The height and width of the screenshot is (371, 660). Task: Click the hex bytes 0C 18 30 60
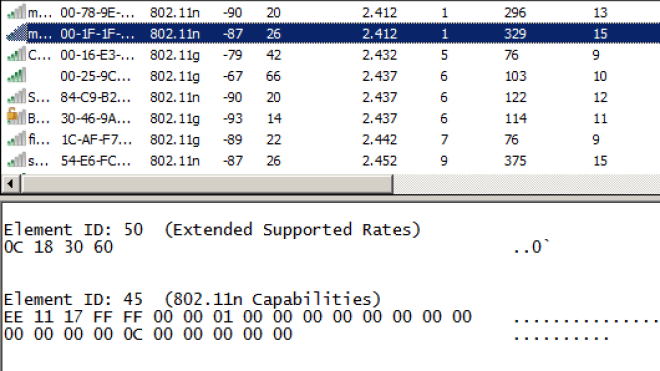[59, 247]
